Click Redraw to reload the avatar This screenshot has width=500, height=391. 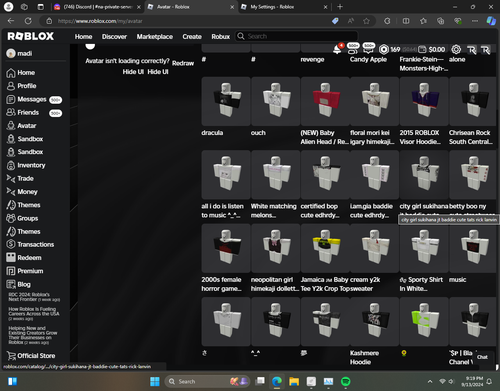pyautogui.click(x=183, y=63)
